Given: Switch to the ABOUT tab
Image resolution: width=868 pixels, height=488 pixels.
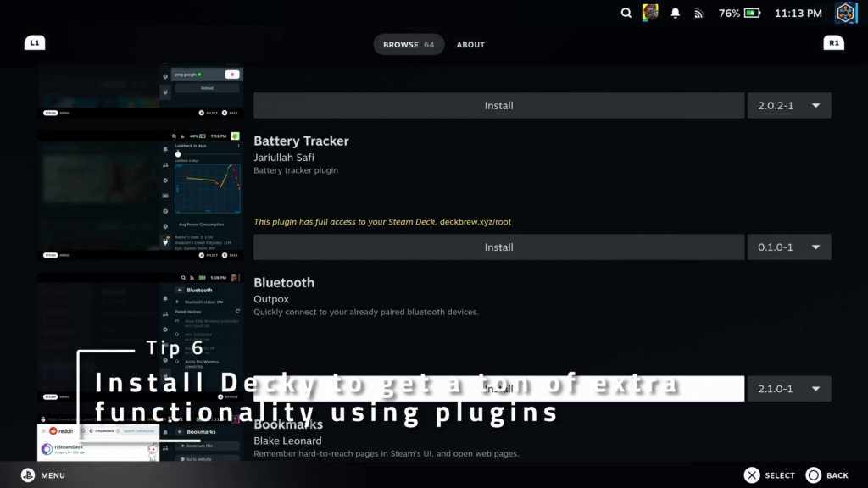Looking at the screenshot, I should (470, 45).
